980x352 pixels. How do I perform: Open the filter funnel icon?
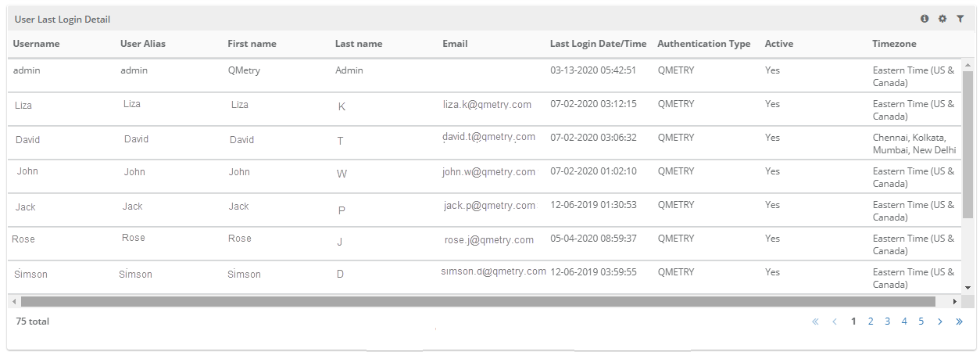[960, 19]
